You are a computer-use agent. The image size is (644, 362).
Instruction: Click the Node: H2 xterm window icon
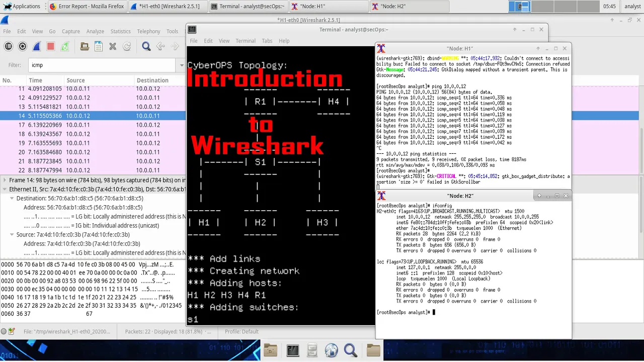(x=381, y=196)
